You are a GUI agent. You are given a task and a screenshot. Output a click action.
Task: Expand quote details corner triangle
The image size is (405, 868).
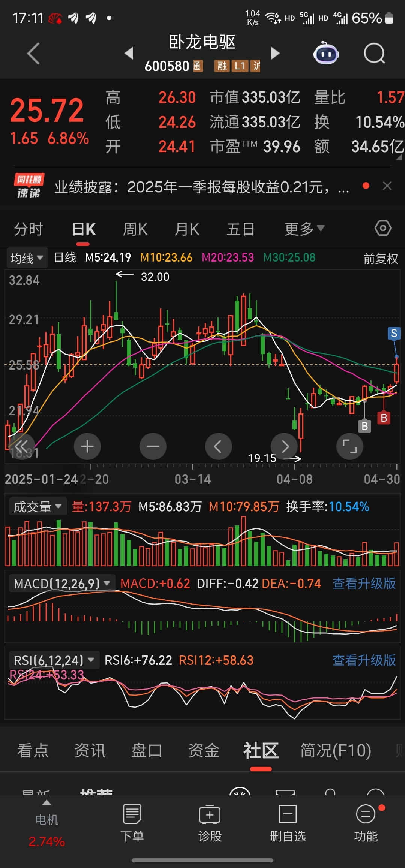(x=399, y=157)
